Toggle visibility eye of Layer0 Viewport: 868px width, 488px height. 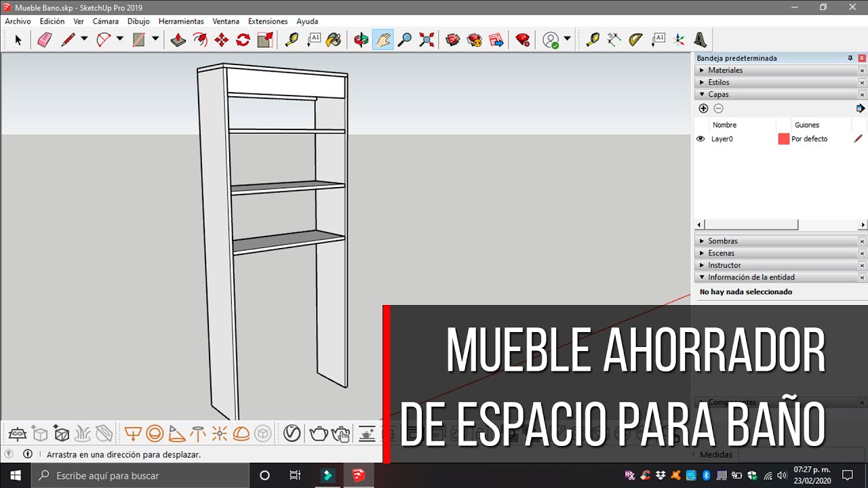(x=701, y=139)
